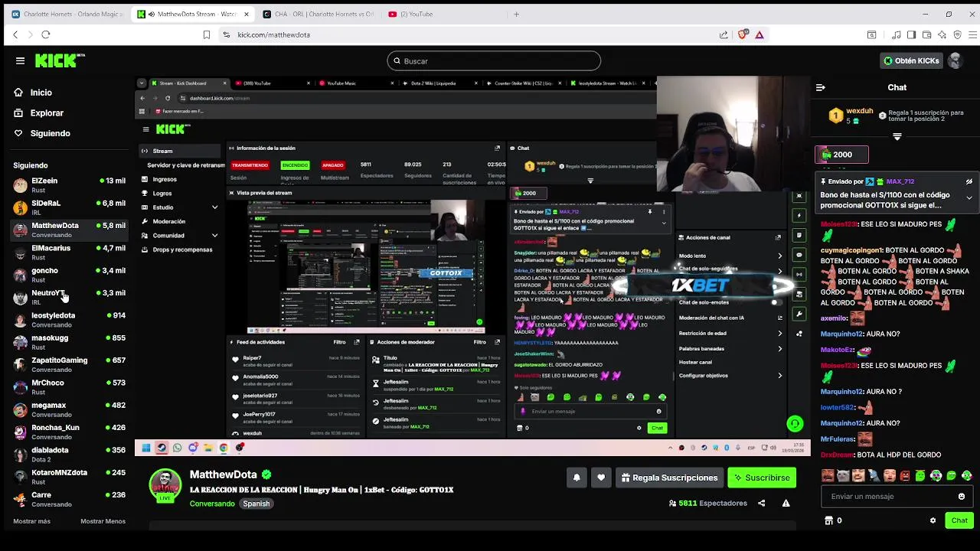Open chat settings gear
Image resolution: width=980 pixels, height=551 pixels.
pos(933,520)
